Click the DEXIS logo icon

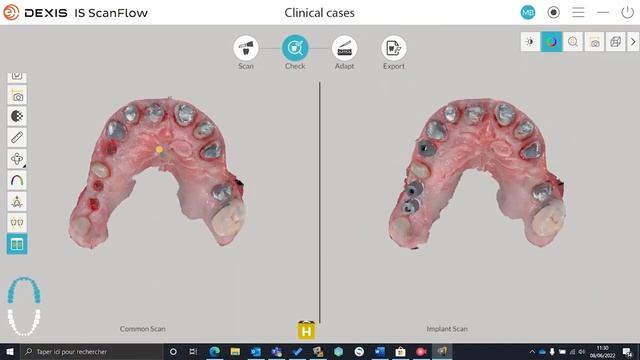pos(11,12)
